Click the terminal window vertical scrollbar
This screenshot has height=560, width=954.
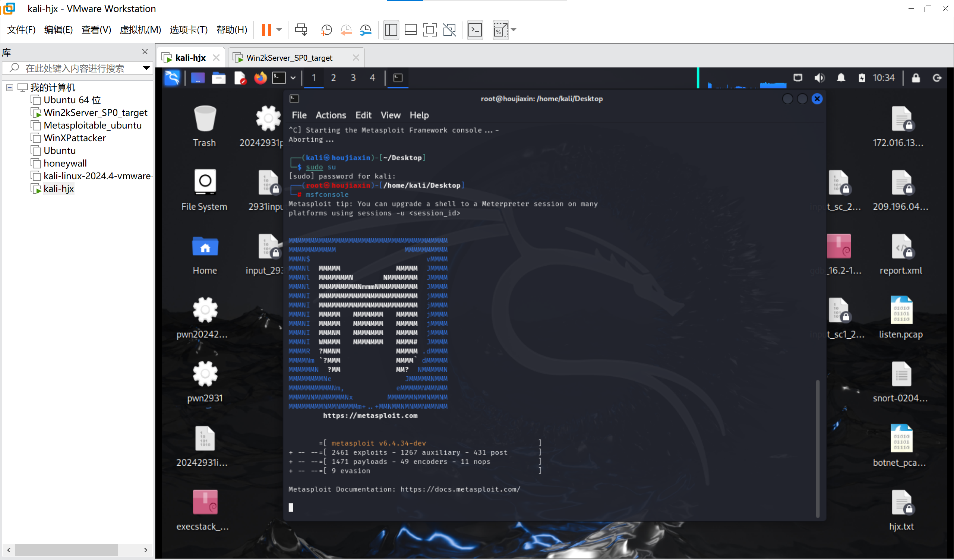[818, 449]
